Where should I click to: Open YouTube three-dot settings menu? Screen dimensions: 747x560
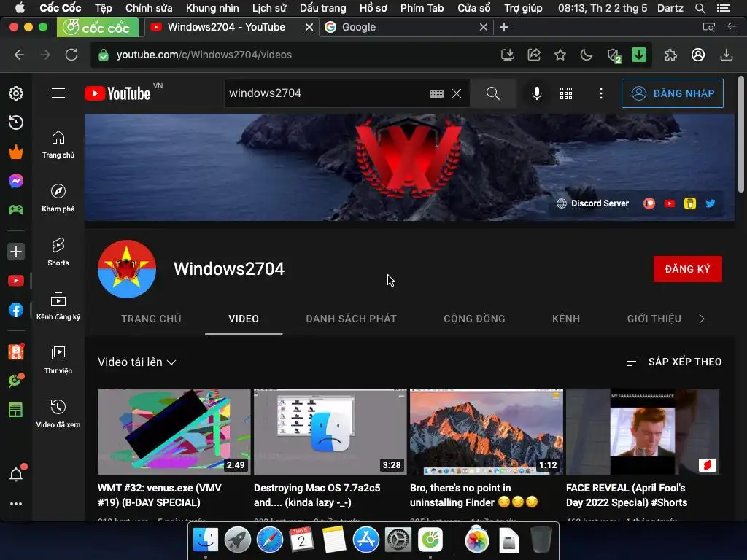[x=601, y=93]
